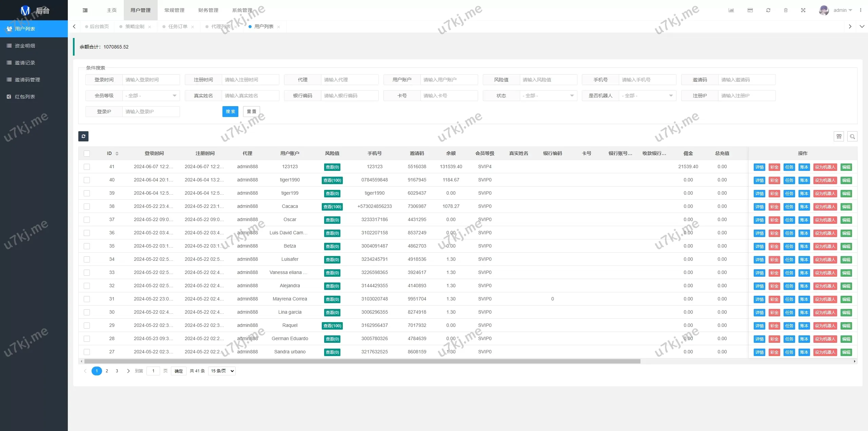Click the trash clear-cache icon in header
Screen dimensions: 868x431
[x=786, y=10]
